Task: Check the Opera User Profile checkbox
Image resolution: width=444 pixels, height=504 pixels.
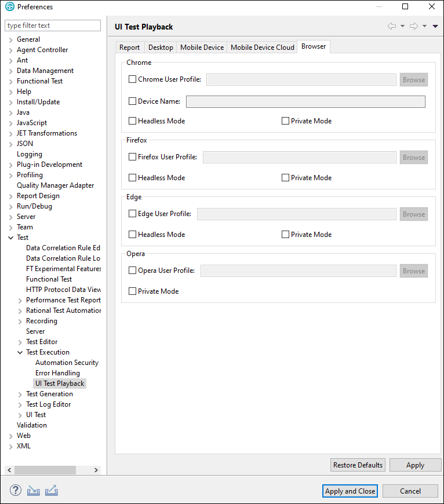Action: 132,270
